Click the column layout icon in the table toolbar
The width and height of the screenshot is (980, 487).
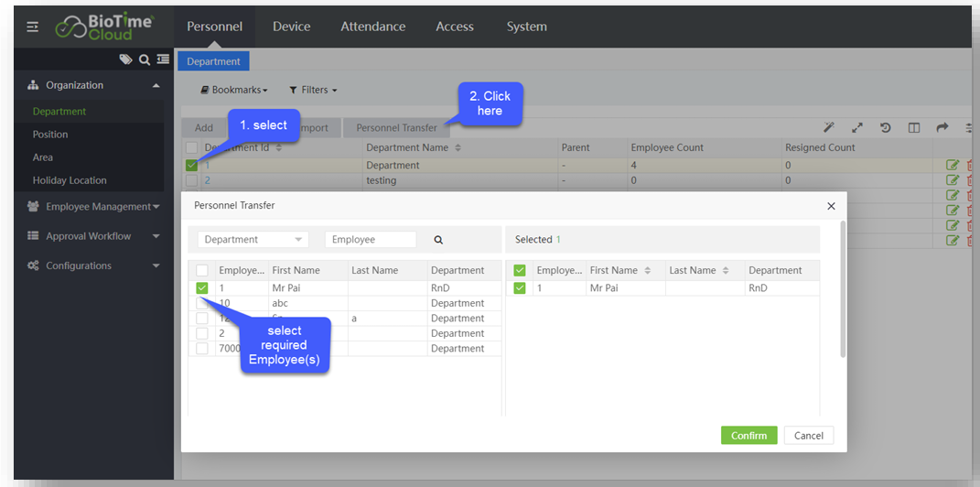pyautogui.click(x=914, y=128)
